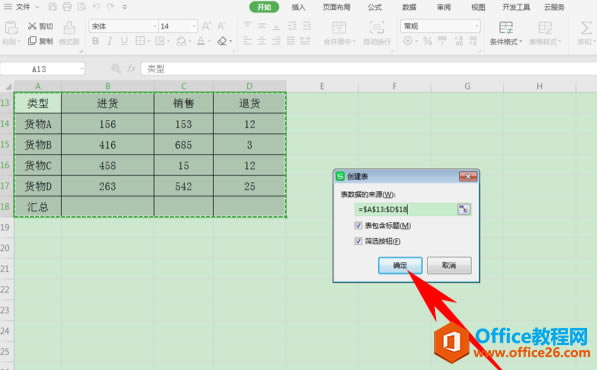
Task: Apply cell borders icon
Action: (140, 41)
